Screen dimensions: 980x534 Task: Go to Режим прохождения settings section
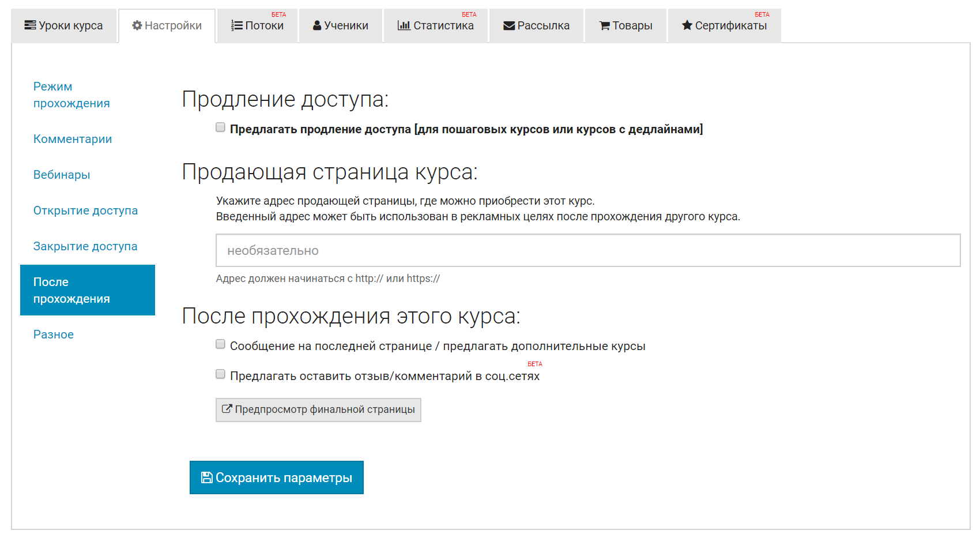point(71,95)
